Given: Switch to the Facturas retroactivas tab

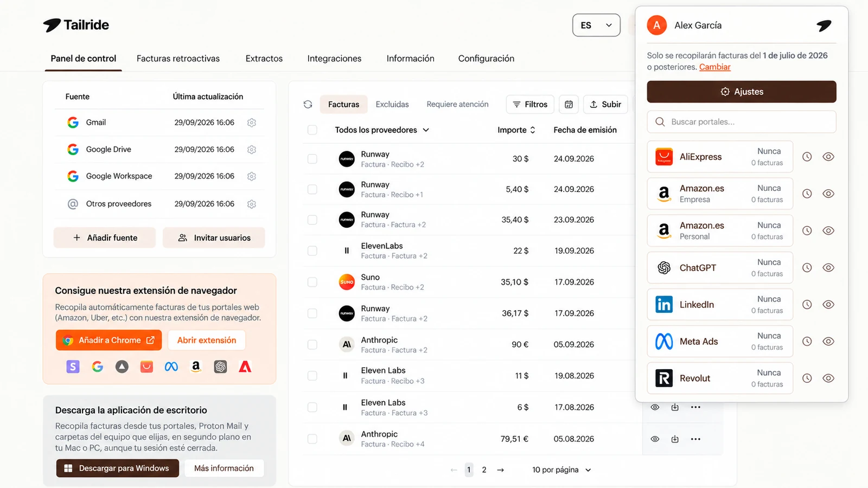Looking at the screenshot, I should point(178,59).
